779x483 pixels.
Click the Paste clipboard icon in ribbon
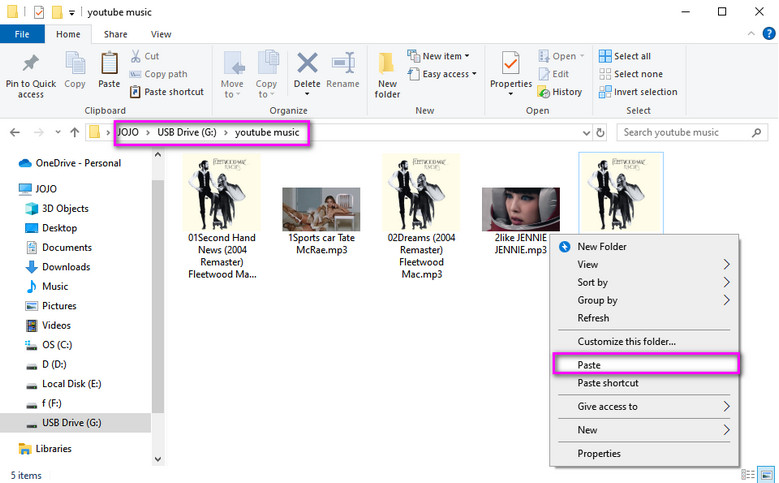[x=109, y=64]
